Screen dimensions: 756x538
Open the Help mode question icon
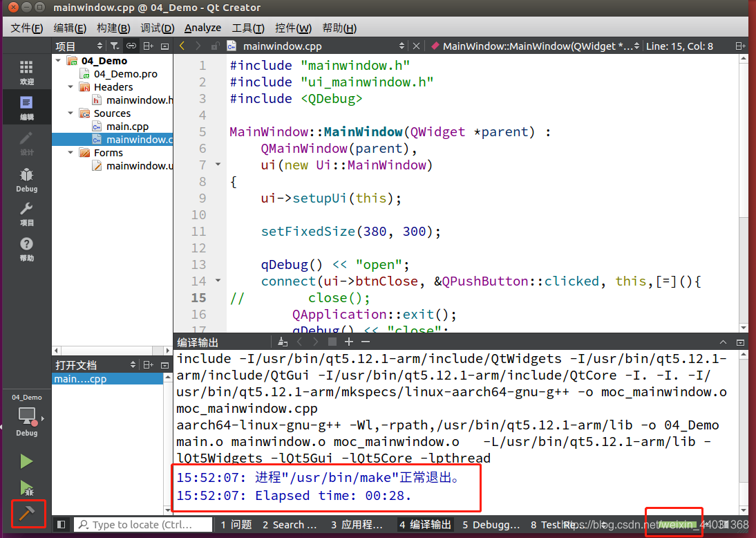pos(26,248)
